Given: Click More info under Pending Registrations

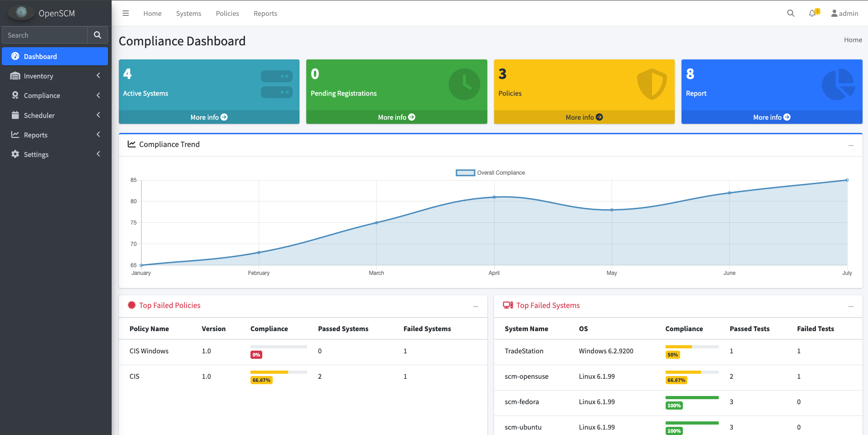Looking at the screenshot, I should (x=396, y=117).
